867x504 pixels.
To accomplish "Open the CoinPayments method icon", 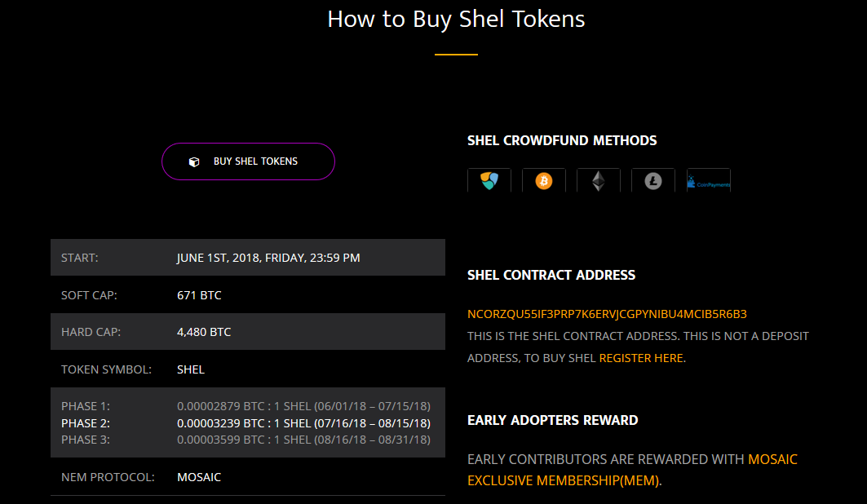I will (709, 180).
